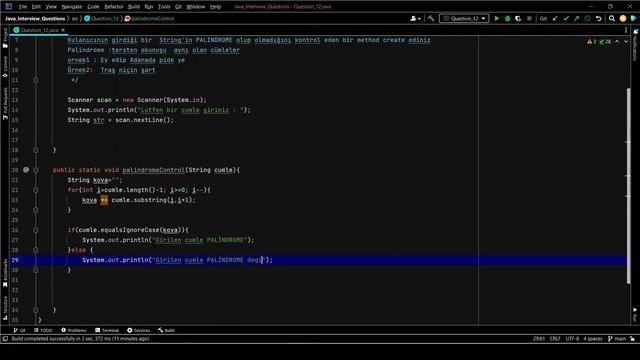Image resolution: width=640 pixels, height=360 pixels.
Task: Open the Run menu
Action: (x=149, y=7)
